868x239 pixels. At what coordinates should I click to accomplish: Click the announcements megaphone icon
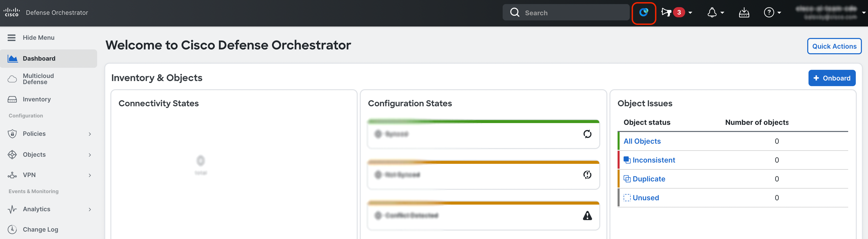666,13
